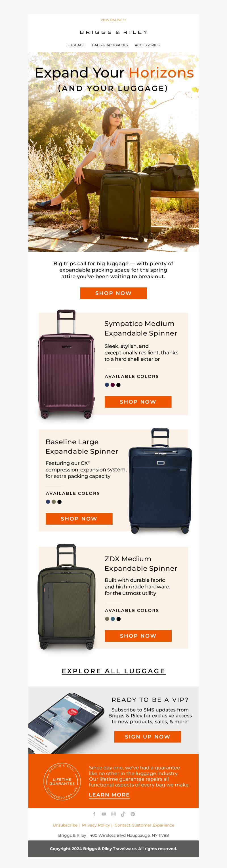
Task: Pick the olive color swatch for Baseline
Action: click(54, 502)
